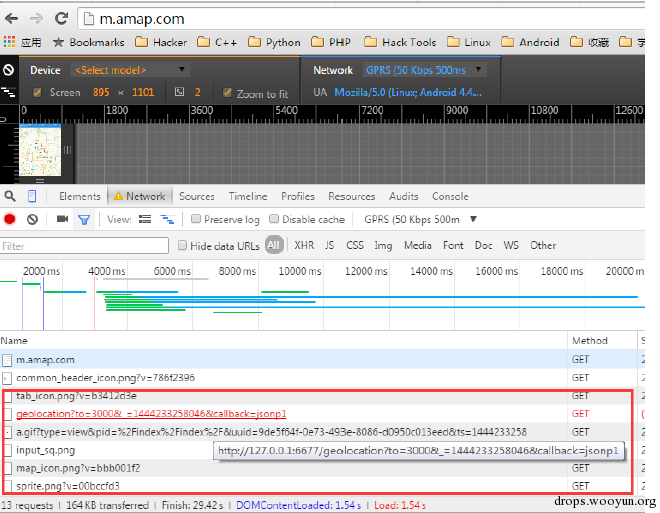Viewport: 660px width, 513px height.
Task: Switch to small request rows view
Action: click(x=167, y=219)
